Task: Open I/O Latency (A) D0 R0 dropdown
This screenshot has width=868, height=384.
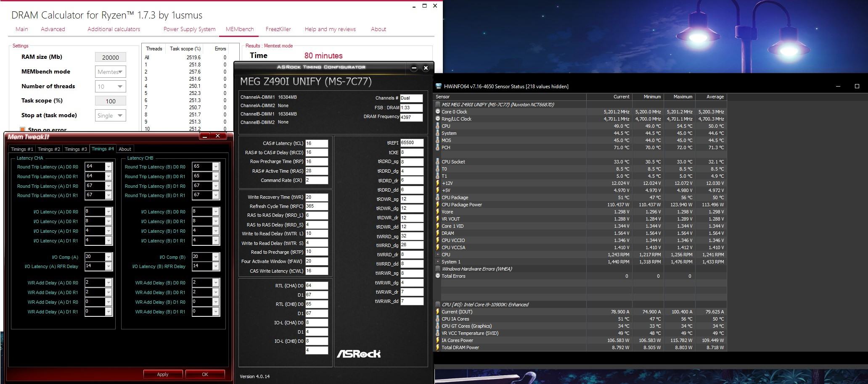Action: pyautogui.click(x=108, y=212)
